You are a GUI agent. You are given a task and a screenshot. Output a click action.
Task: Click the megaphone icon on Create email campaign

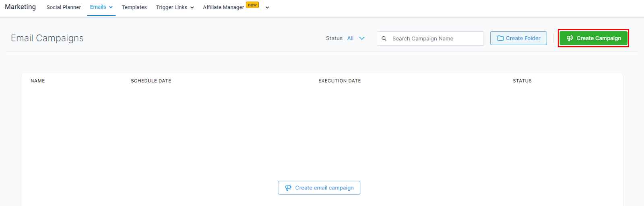[x=288, y=188]
